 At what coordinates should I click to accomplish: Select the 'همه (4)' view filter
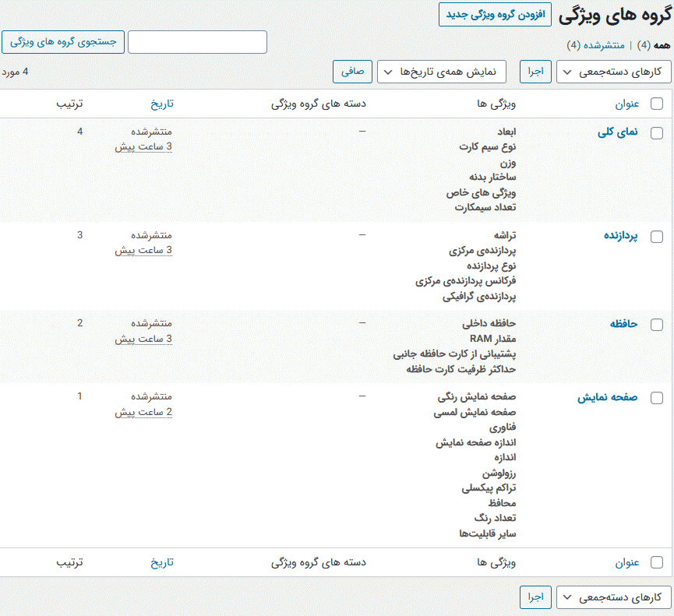[x=654, y=45]
